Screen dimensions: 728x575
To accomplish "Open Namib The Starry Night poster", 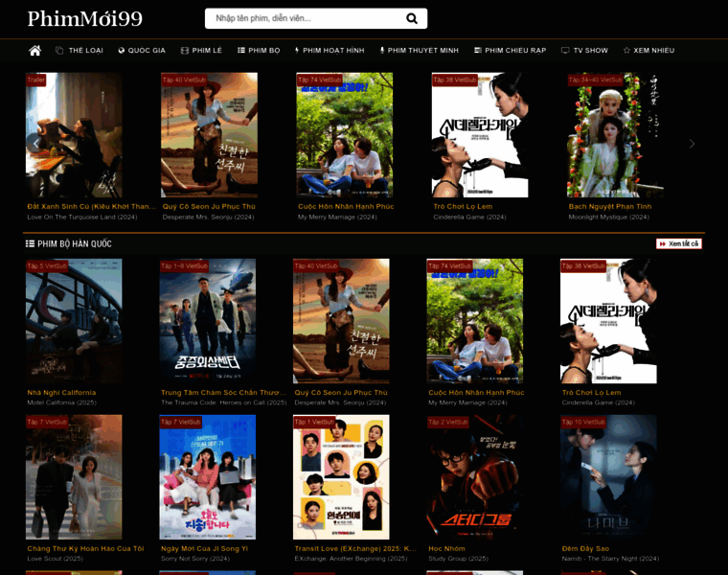I will click(608, 477).
